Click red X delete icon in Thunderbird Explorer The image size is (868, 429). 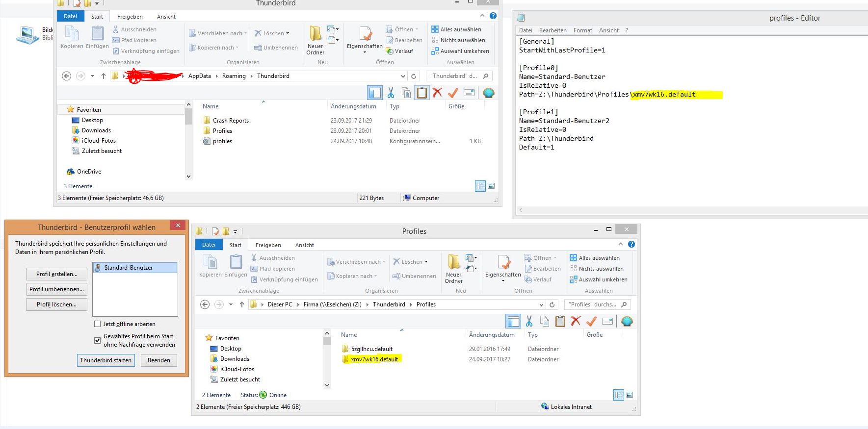[x=438, y=93]
